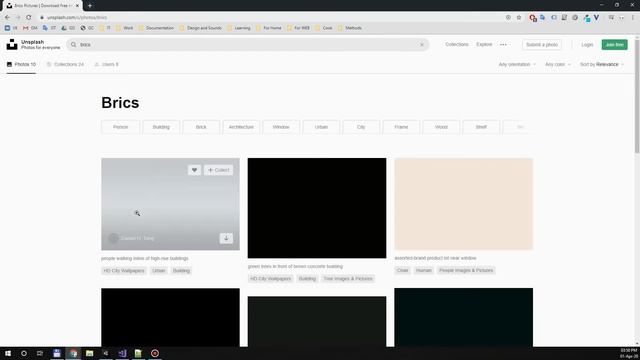Select the Building related-search chip
This screenshot has height=360, width=640.
click(x=161, y=127)
